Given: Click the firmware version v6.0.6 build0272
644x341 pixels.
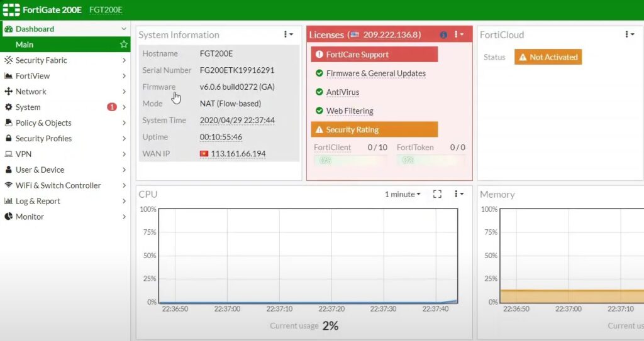Looking at the screenshot, I should point(237,87).
